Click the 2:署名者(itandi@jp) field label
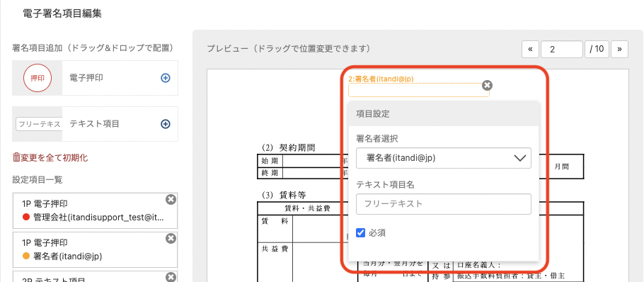644x282 pixels. [381, 79]
